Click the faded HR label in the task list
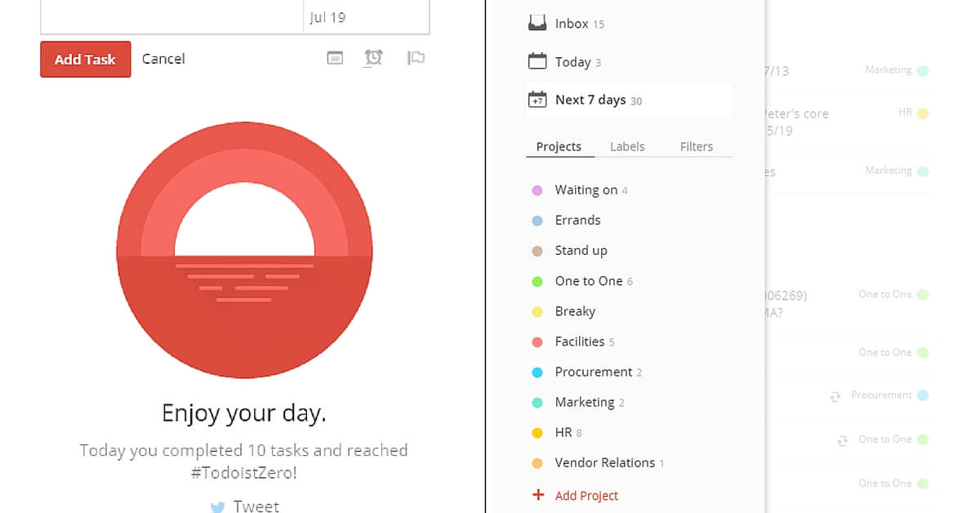Screen dimensions: 980x513 pos(905,113)
